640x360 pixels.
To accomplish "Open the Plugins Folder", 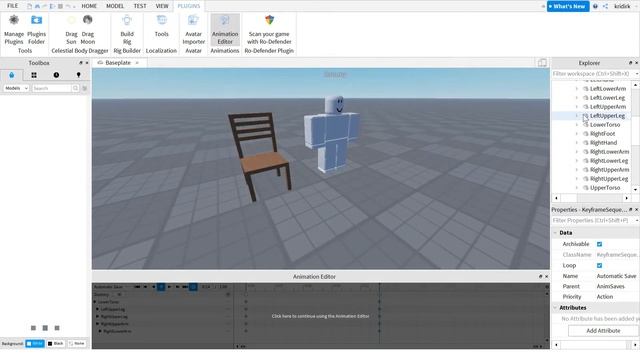I will click(36, 30).
